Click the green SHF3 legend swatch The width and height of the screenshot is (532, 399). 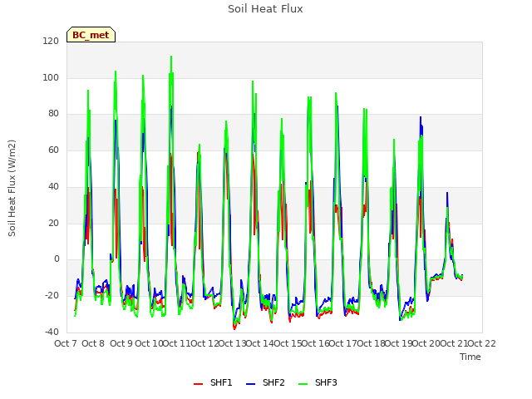coord(303,384)
